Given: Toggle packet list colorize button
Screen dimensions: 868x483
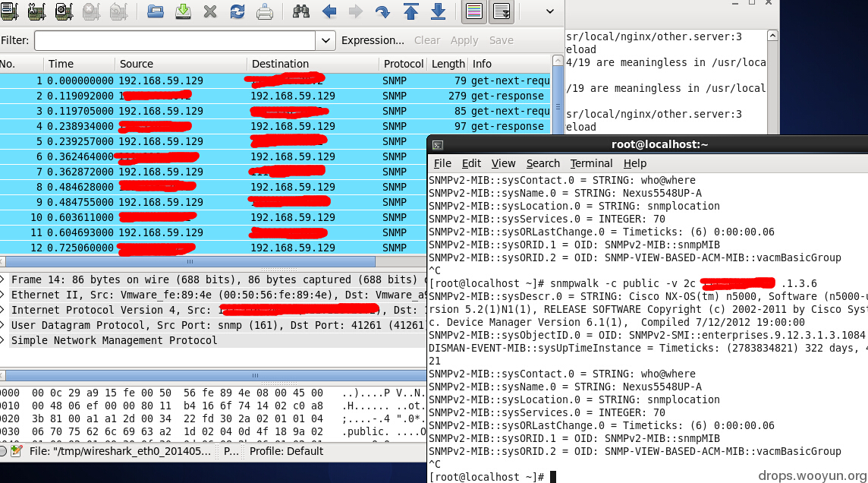Looking at the screenshot, I should point(474,11).
